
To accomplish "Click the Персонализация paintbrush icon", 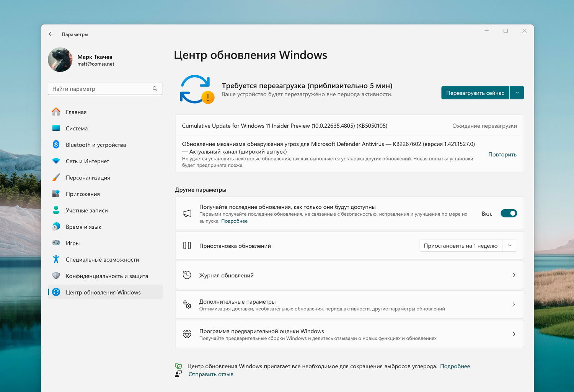I will 56,177.
